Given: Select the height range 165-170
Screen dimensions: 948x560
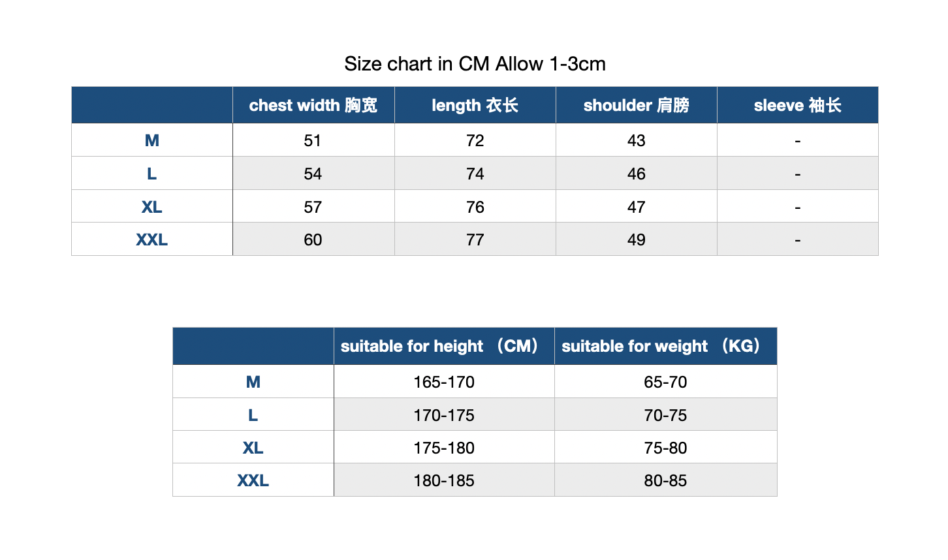Looking at the screenshot, I should coord(444,382).
